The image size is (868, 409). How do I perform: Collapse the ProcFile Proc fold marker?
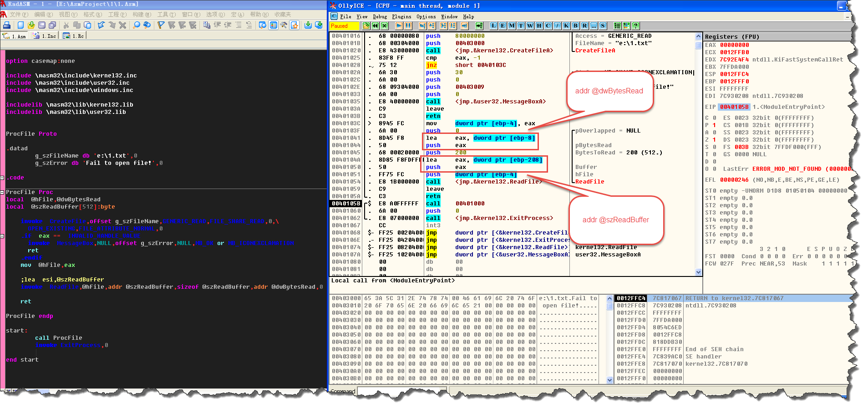pyautogui.click(x=2, y=192)
